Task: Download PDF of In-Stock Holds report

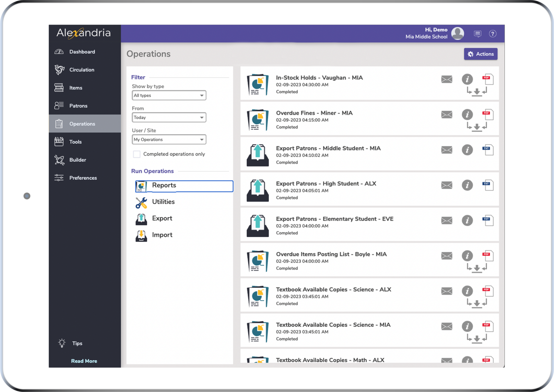Action: 488,79
